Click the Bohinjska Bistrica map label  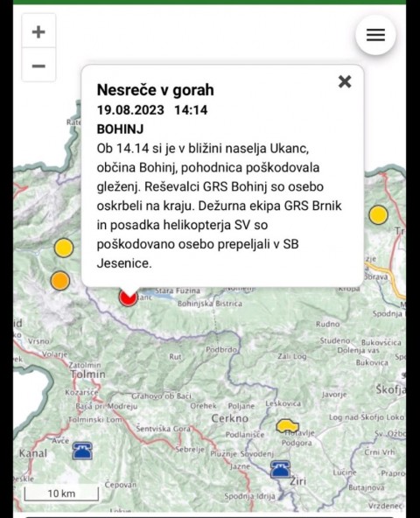[210, 304]
